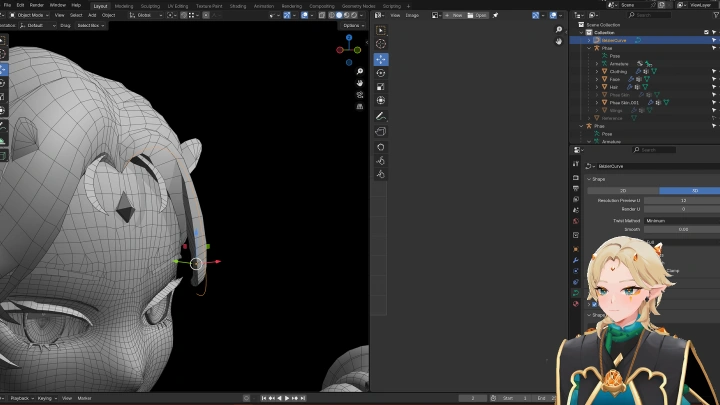The height and width of the screenshot is (405, 720).
Task: Toggle proportional editing in 3D viewport header
Action: click(x=206, y=15)
